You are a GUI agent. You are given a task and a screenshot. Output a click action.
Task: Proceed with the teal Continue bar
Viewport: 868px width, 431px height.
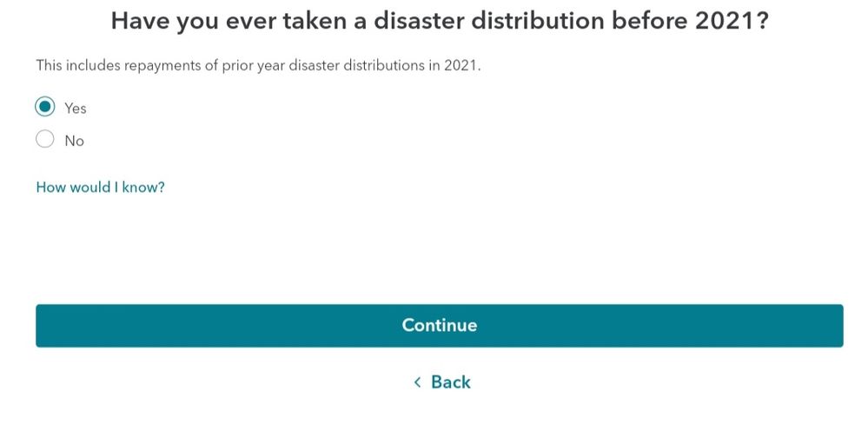pos(439,326)
